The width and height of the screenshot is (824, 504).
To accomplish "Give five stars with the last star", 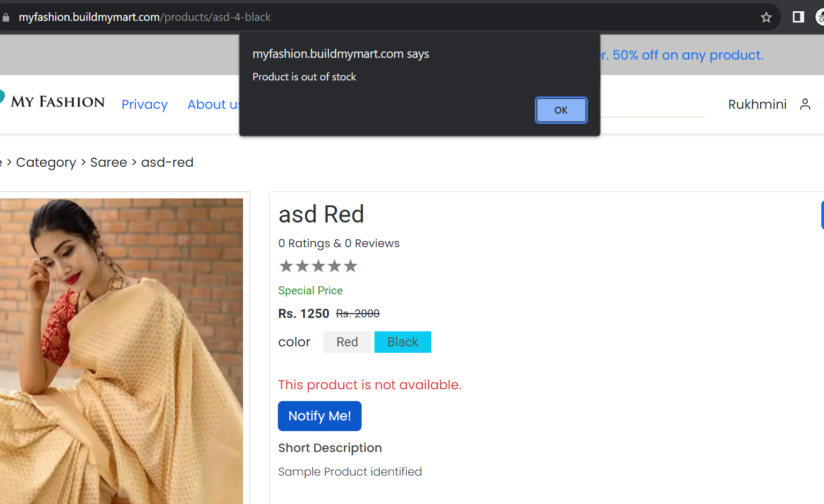I will [350, 266].
